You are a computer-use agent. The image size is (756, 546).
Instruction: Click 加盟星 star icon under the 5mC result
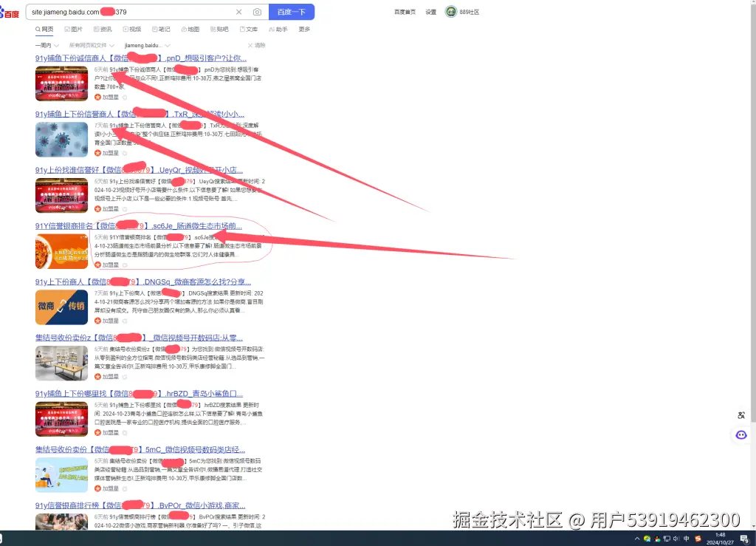click(98, 488)
